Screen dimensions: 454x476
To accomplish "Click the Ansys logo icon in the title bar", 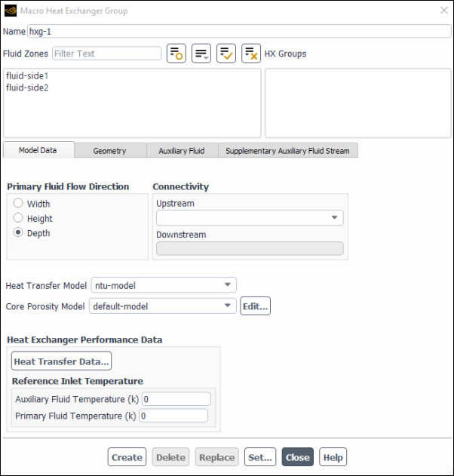I will tap(11, 11).
